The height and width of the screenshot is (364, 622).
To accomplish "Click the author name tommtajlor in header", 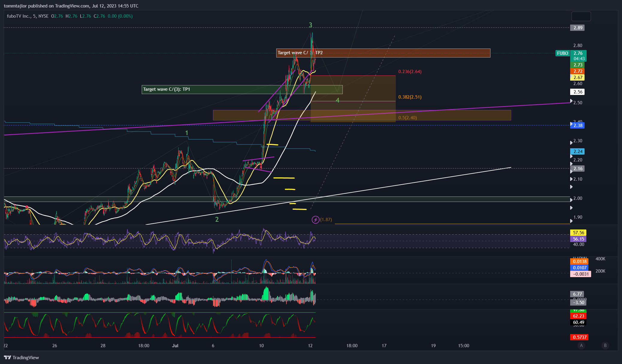I will click(x=15, y=6).
